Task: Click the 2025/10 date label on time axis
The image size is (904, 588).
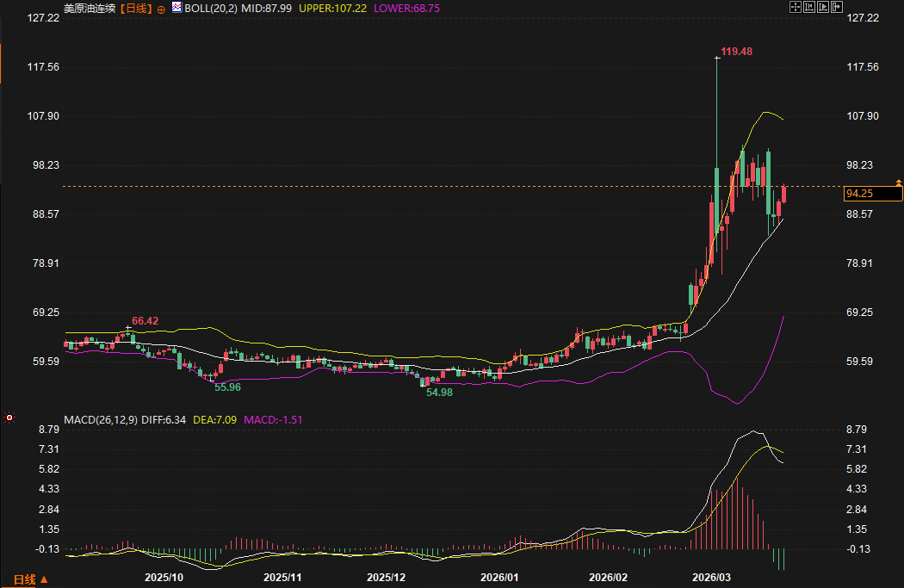Action: tap(163, 577)
